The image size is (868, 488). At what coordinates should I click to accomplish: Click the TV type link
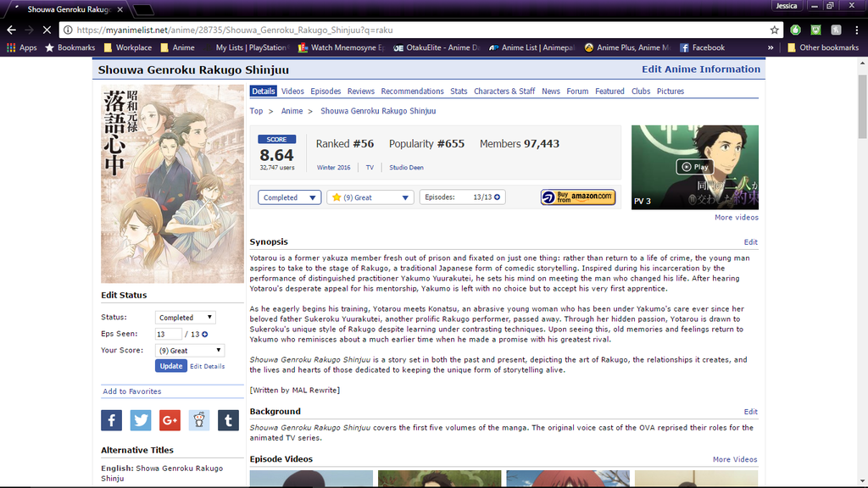[x=370, y=167]
